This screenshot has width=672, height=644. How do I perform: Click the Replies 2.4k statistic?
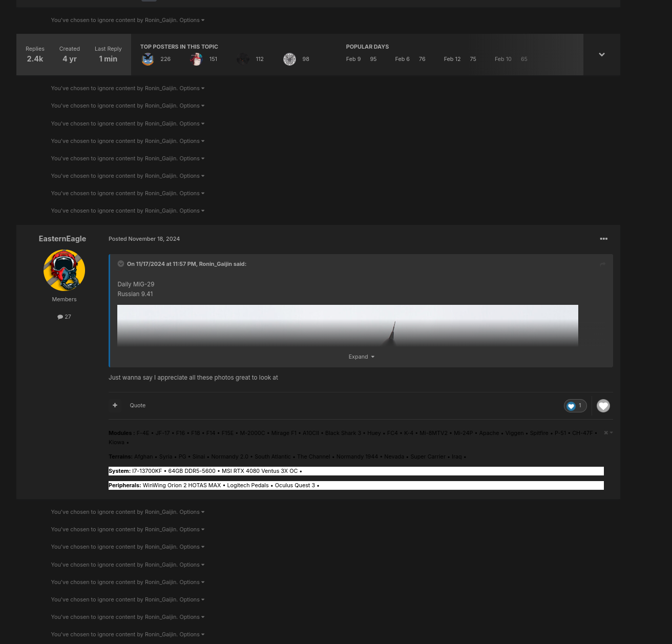tap(35, 55)
